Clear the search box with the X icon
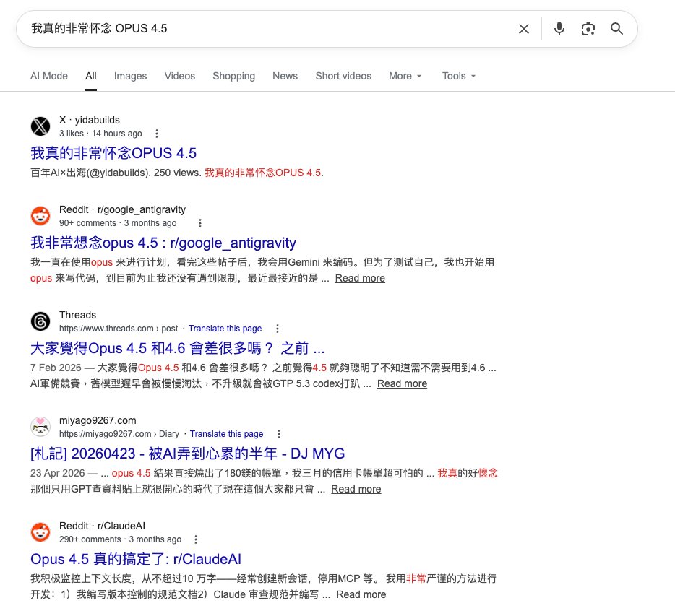Screen dimensions: 675x616 pyautogui.click(x=524, y=29)
